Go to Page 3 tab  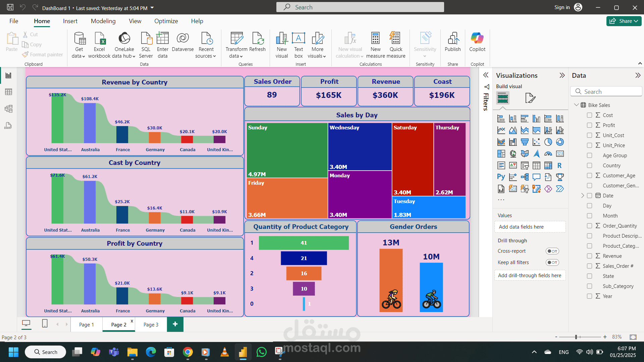[x=151, y=324]
